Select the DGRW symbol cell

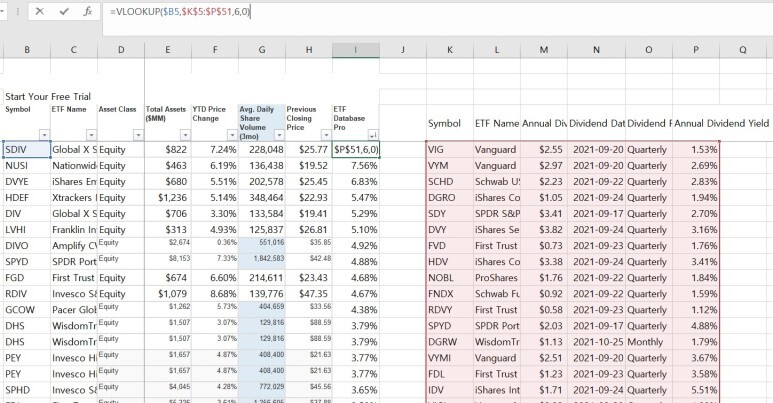(x=450, y=342)
